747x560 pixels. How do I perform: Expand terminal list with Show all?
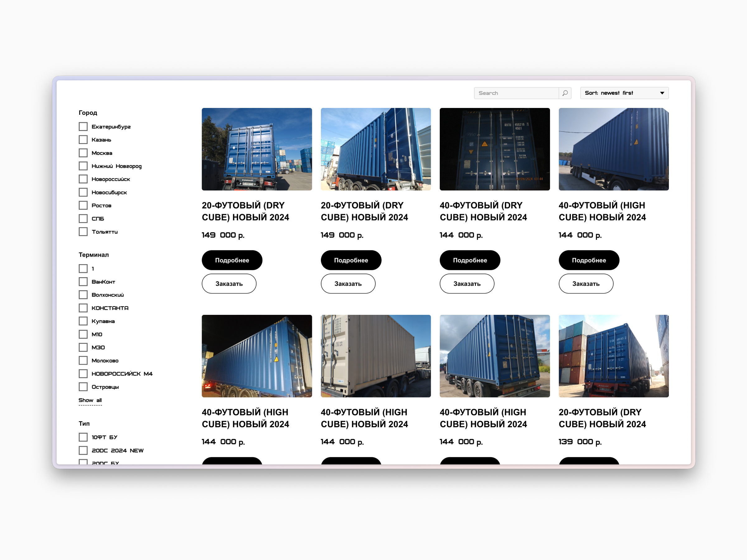pos(90,400)
